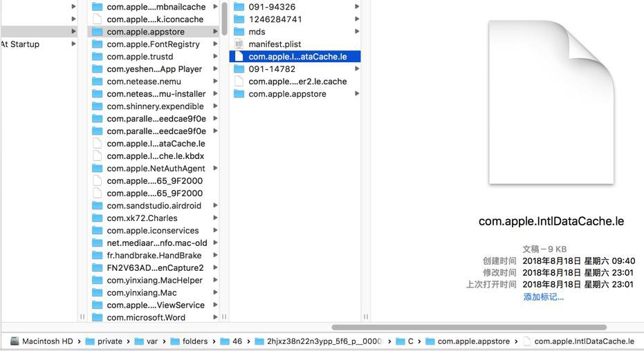Image resolution: width=644 pixels, height=351 pixels.
Task: Select com.apple....mbnailcache folder
Action: click(156, 6)
